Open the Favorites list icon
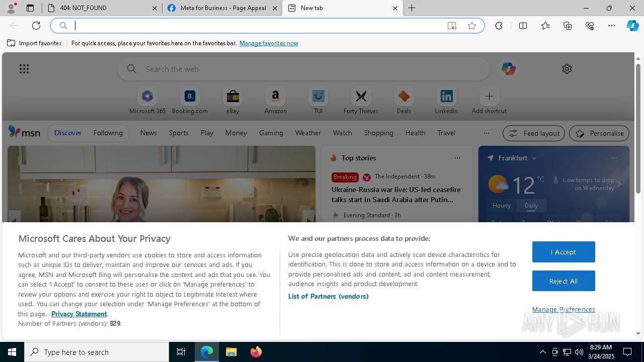 coord(545,26)
